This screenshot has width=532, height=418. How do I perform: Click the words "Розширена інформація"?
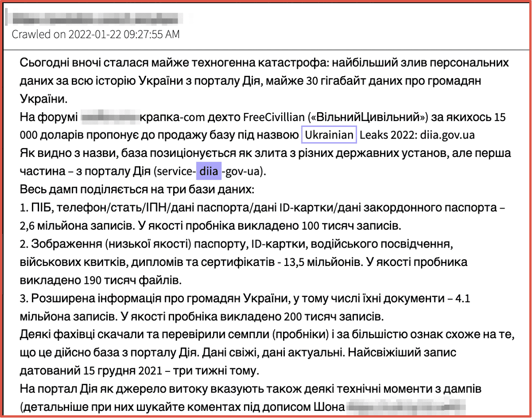pyautogui.click(x=96, y=298)
